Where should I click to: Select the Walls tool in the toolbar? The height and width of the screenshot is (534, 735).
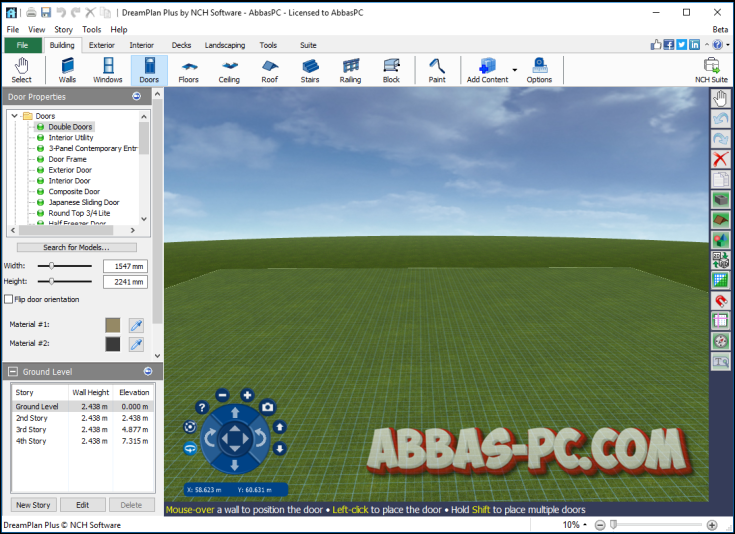coord(67,70)
